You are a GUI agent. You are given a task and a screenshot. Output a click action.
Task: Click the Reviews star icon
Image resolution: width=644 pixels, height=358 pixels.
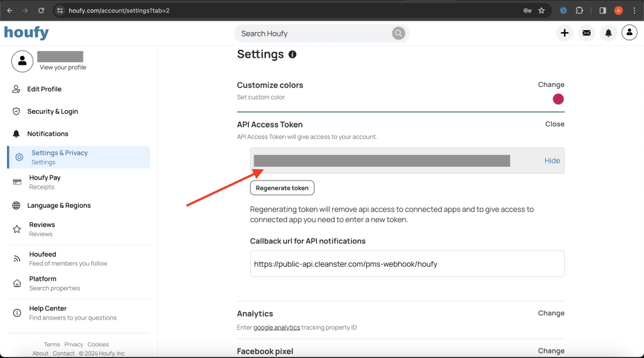pyautogui.click(x=17, y=229)
